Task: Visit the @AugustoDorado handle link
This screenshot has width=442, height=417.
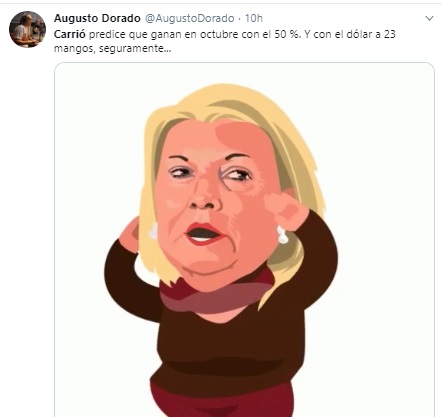Action: click(190, 18)
